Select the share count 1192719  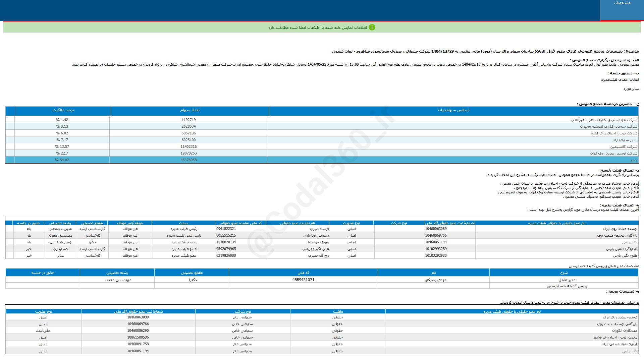[189, 120]
